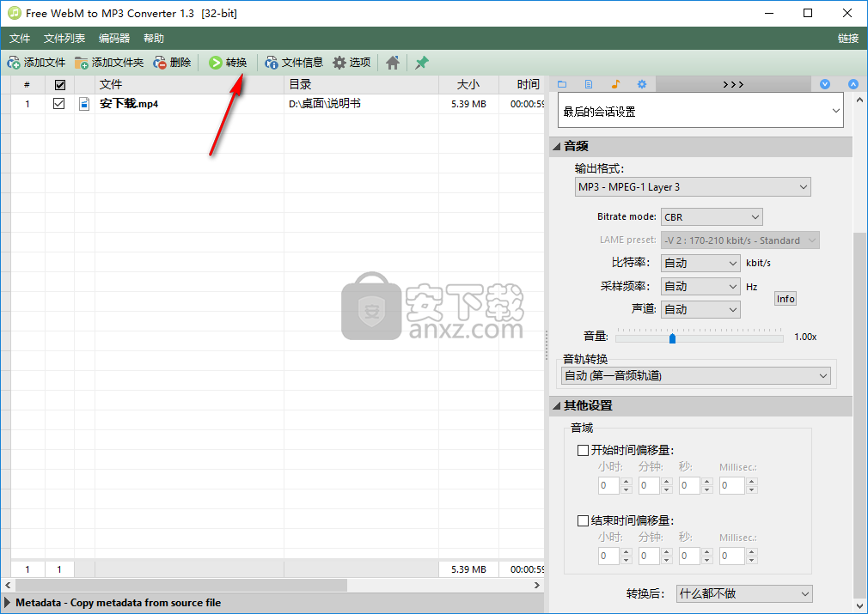868x614 pixels.
Task: Toggle the select-all checkbox in the list header
Action: 60,85
